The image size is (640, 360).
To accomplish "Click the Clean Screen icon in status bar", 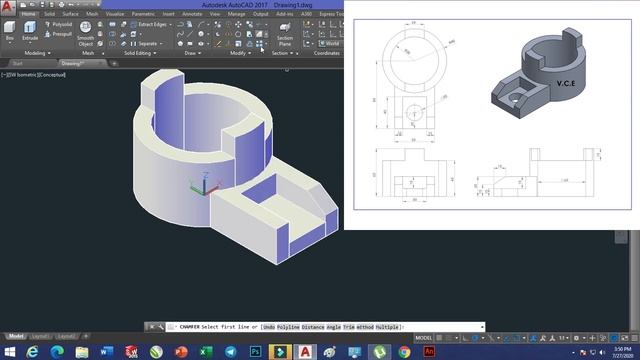I will tap(625, 338).
